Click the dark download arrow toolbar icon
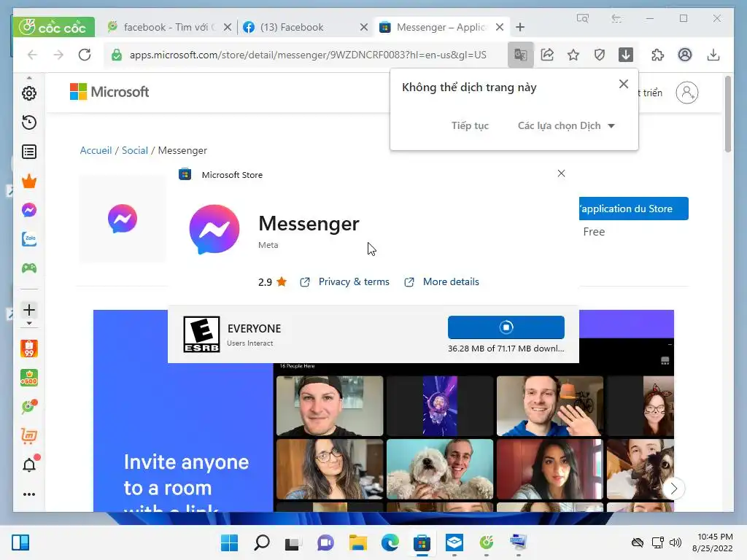The width and height of the screenshot is (747, 560). tap(625, 55)
